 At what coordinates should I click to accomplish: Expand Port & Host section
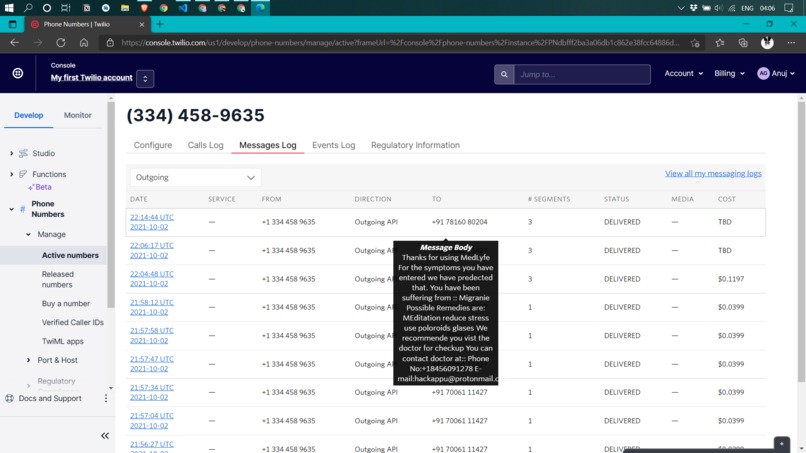click(x=28, y=360)
